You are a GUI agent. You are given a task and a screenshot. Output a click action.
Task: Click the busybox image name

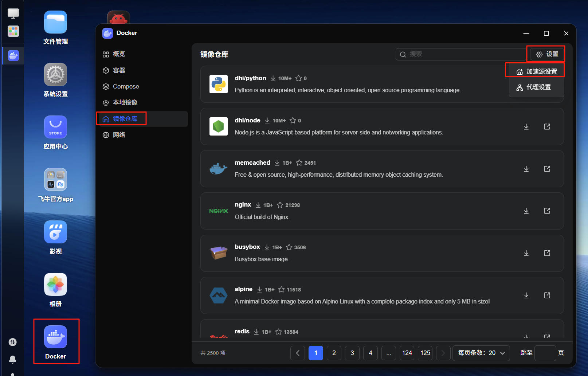point(247,247)
